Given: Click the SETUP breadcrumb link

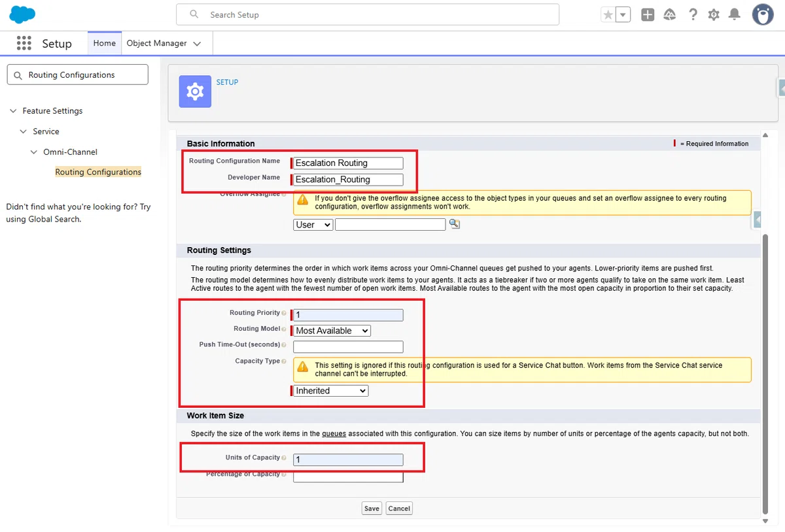Looking at the screenshot, I should (227, 82).
